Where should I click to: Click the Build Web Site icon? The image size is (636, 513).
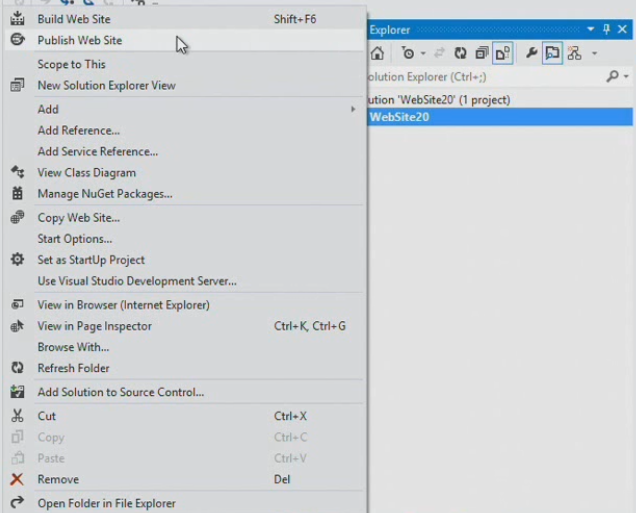17,19
